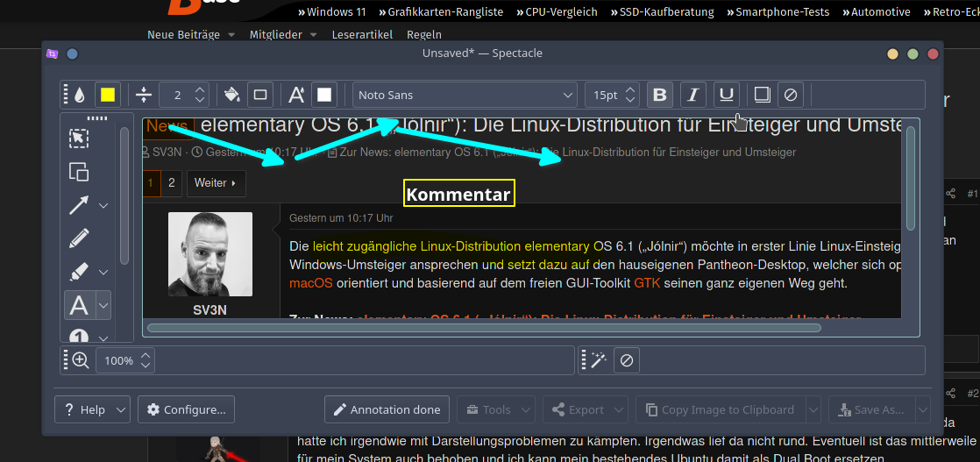Click the 100% zoom stepper arrows
The image size is (980, 462).
click(x=146, y=360)
